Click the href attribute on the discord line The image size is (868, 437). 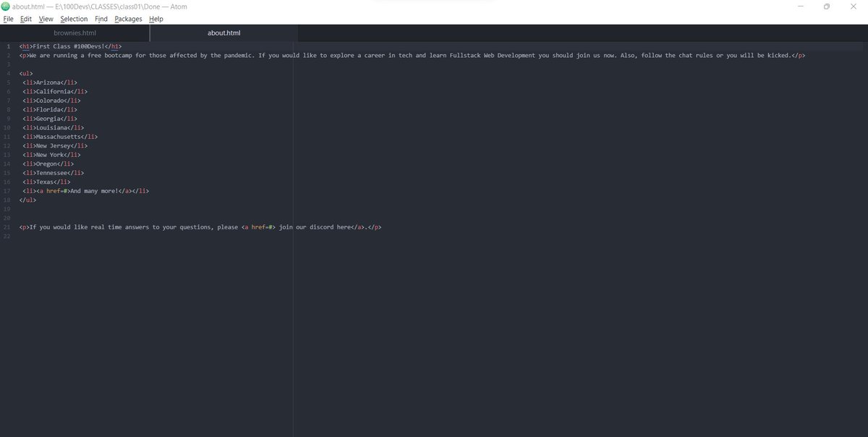(258, 226)
